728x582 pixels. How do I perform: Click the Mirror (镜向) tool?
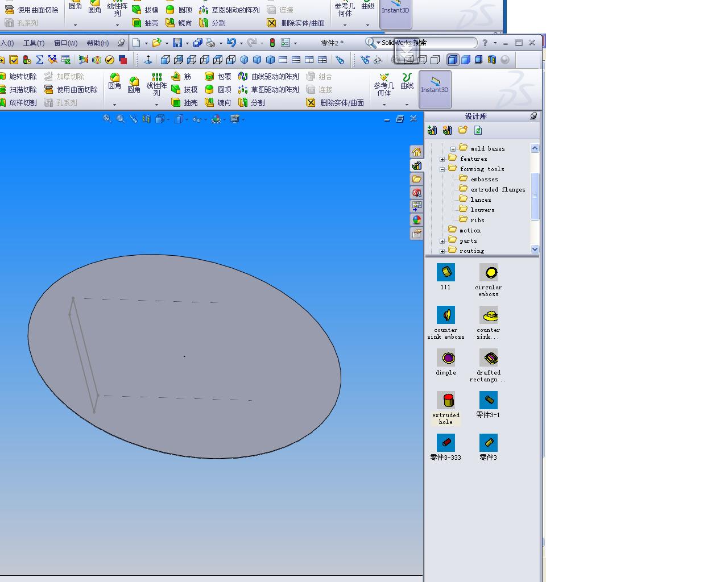click(x=218, y=102)
